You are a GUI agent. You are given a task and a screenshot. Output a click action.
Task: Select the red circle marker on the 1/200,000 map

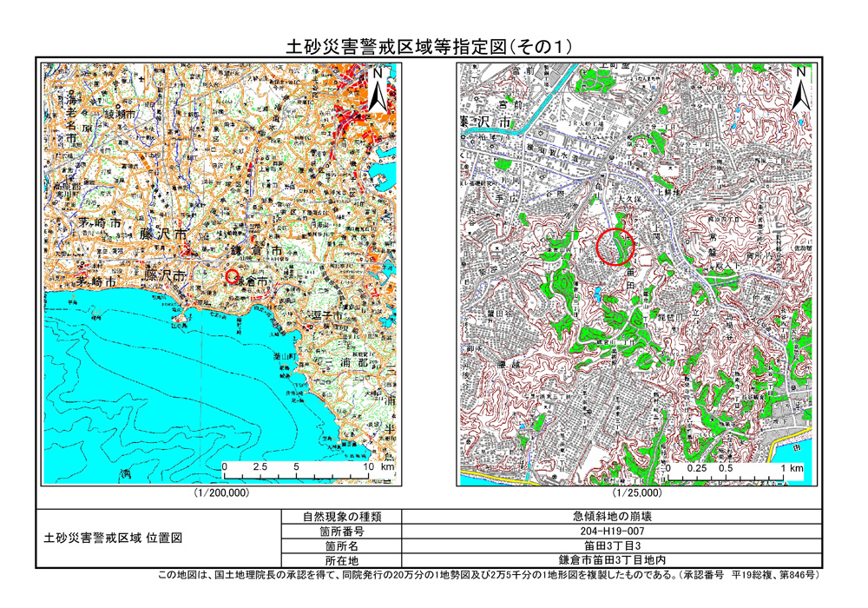pyautogui.click(x=231, y=276)
